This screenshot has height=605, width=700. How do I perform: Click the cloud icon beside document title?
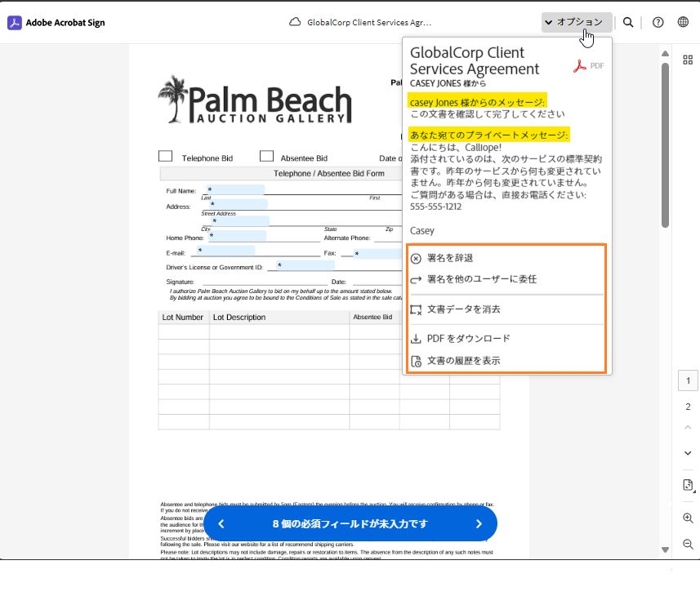click(295, 22)
